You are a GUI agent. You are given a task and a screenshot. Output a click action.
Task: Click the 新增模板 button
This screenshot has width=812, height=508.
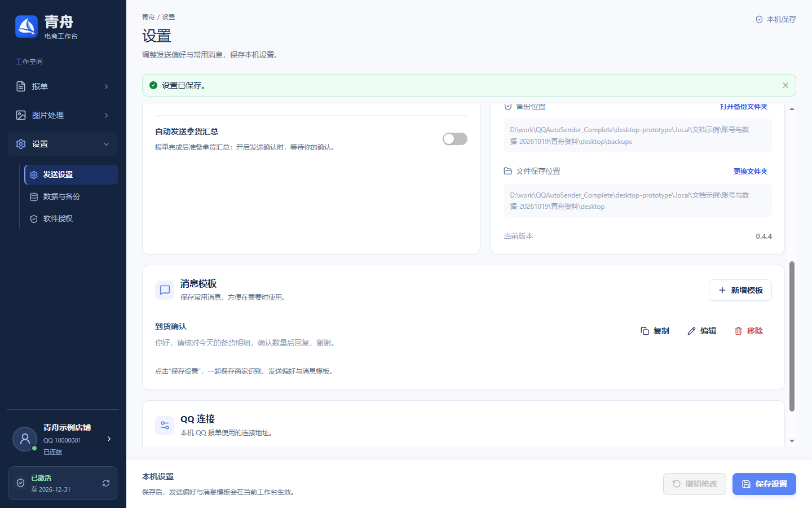tap(740, 290)
